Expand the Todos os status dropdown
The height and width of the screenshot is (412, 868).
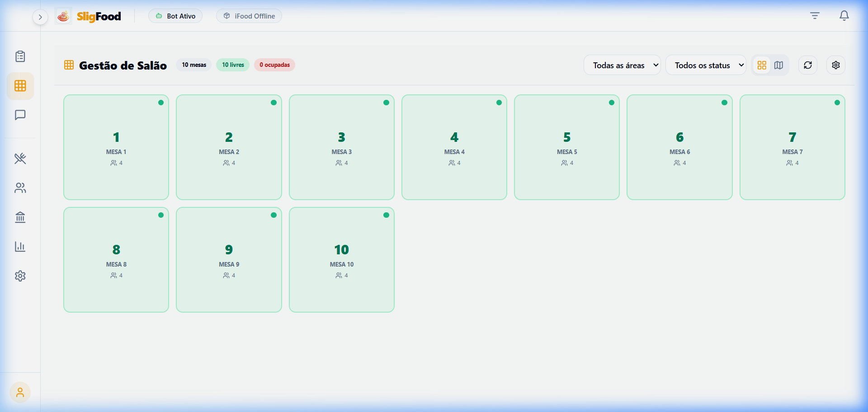[705, 65]
